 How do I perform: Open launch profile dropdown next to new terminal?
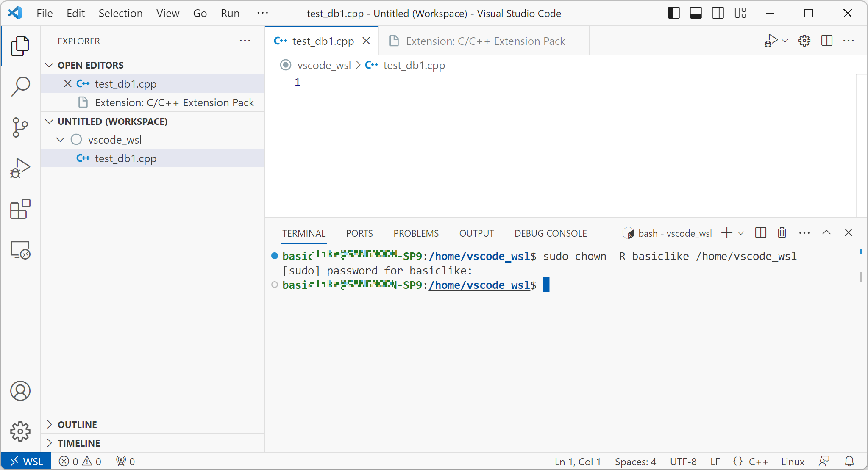pos(741,233)
